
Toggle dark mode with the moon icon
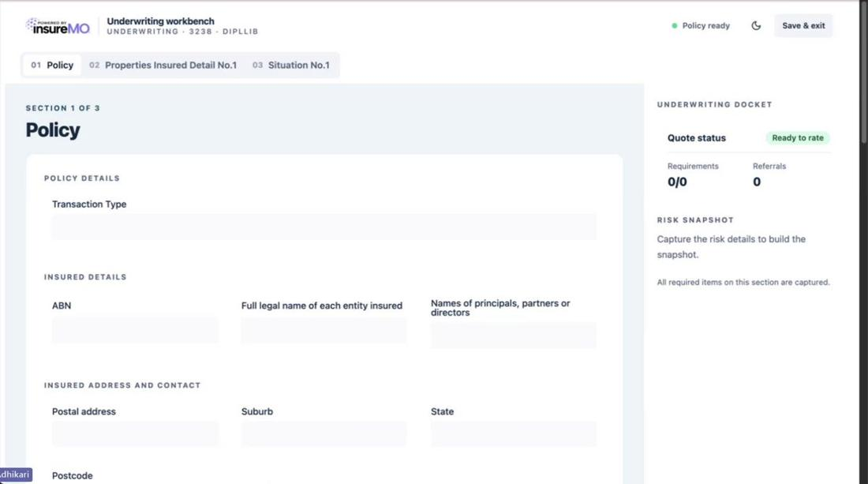(x=756, y=25)
